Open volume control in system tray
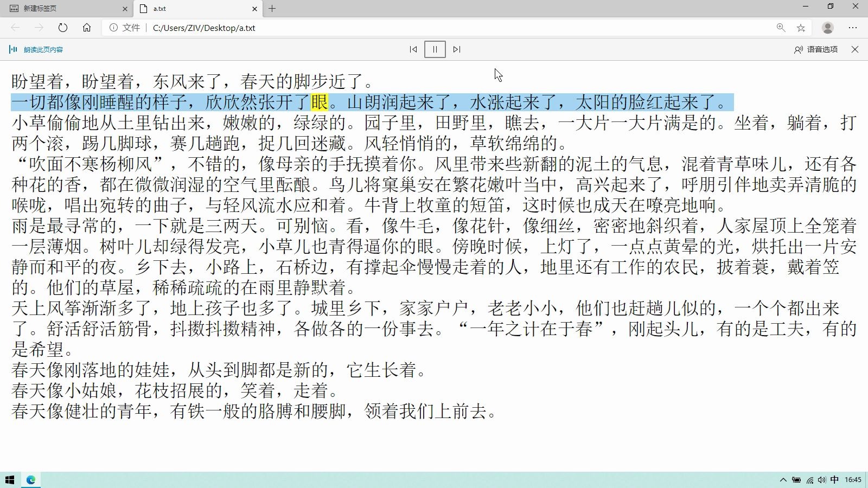This screenshot has height=488, width=868. [x=822, y=480]
